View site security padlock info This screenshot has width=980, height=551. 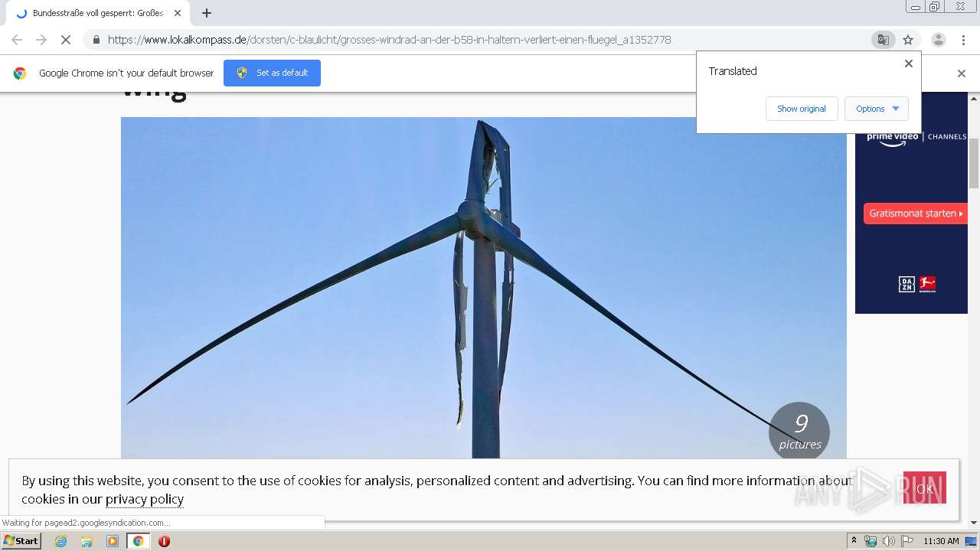pyautogui.click(x=96, y=40)
